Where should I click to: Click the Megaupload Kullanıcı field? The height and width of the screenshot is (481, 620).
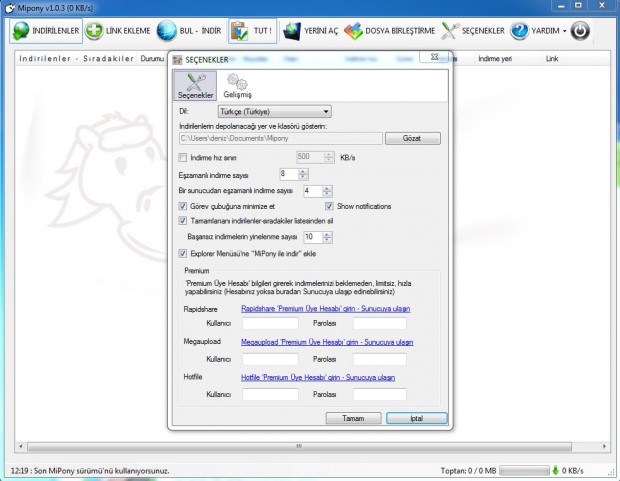pyautogui.click(x=270, y=359)
